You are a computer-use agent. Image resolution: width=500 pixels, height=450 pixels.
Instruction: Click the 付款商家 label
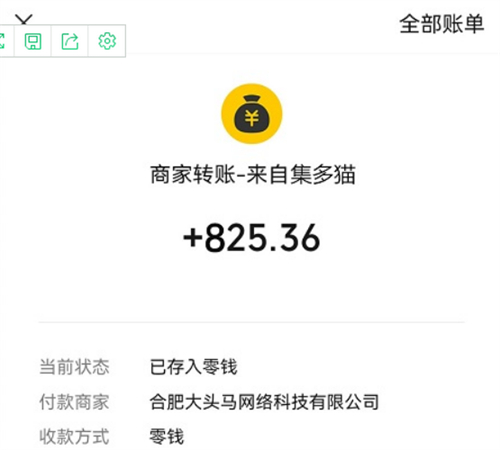click(x=74, y=402)
